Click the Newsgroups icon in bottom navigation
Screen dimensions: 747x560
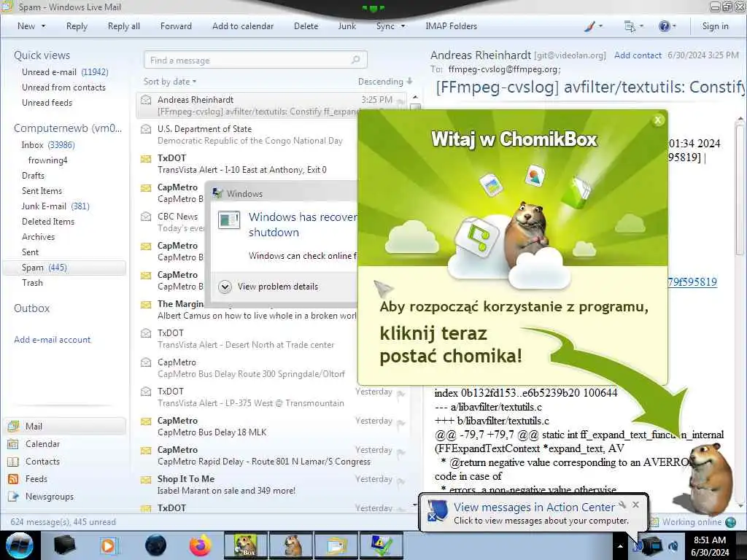coord(13,497)
